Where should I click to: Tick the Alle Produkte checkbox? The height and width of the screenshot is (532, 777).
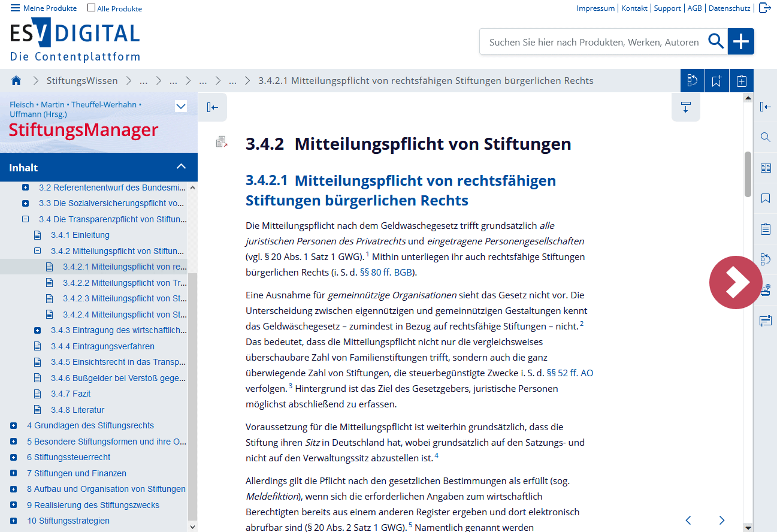coord(91,8)
